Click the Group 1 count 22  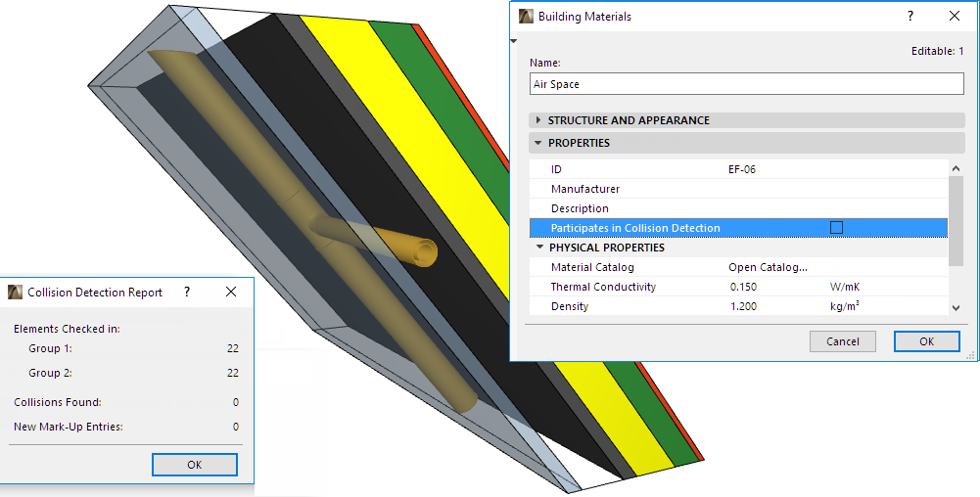click(x=232, y=348)
